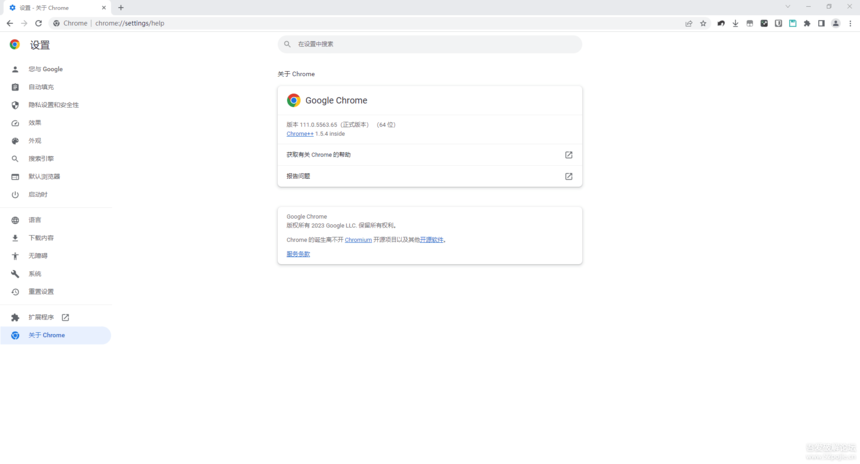Open the 外观 section

(x=55, y=141)
